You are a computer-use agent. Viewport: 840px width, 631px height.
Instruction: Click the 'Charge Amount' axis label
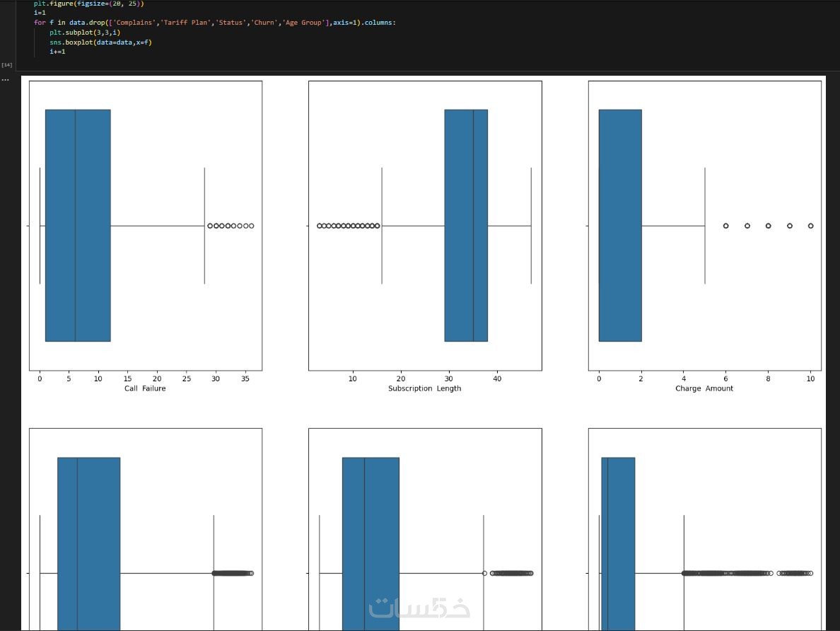click(704, 388)
